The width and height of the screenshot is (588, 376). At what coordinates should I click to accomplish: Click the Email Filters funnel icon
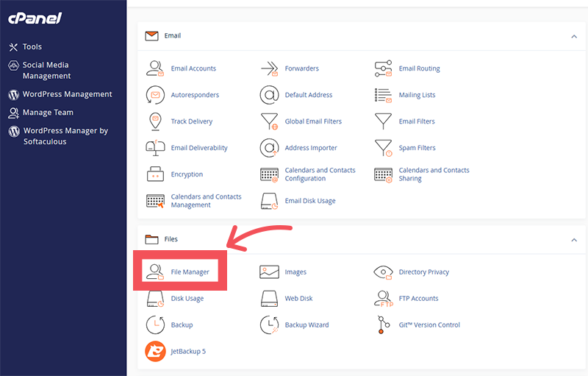(x=383, y=121)
